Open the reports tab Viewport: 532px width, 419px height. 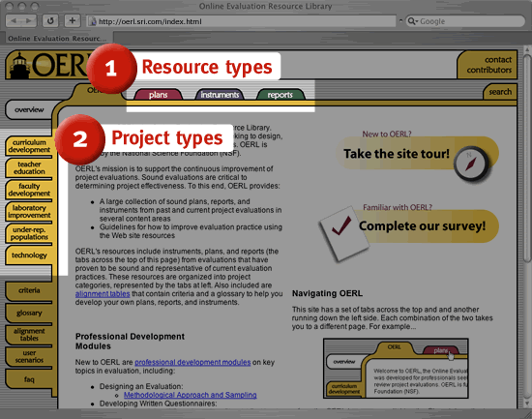[280, 95]
